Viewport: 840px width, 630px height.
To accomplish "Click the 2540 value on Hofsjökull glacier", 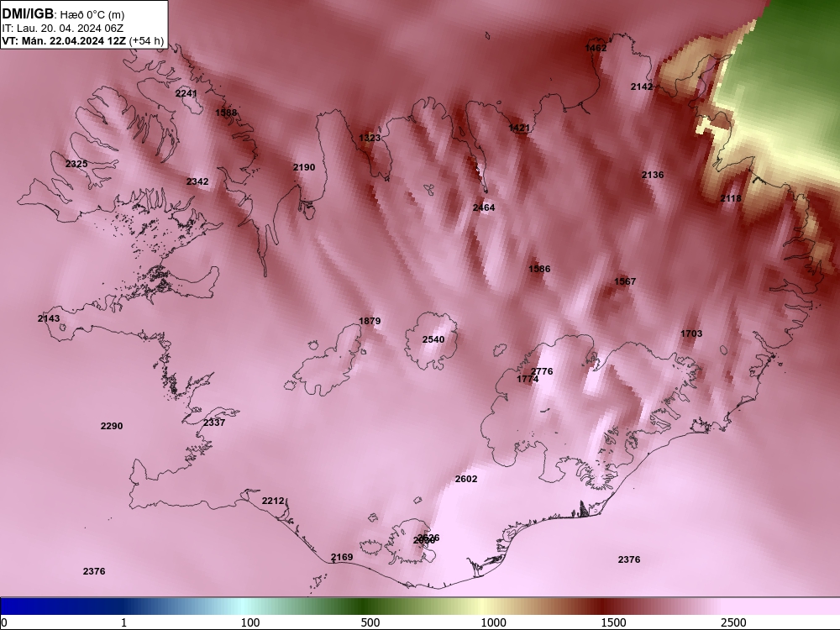I will click(x=433, y=339).
